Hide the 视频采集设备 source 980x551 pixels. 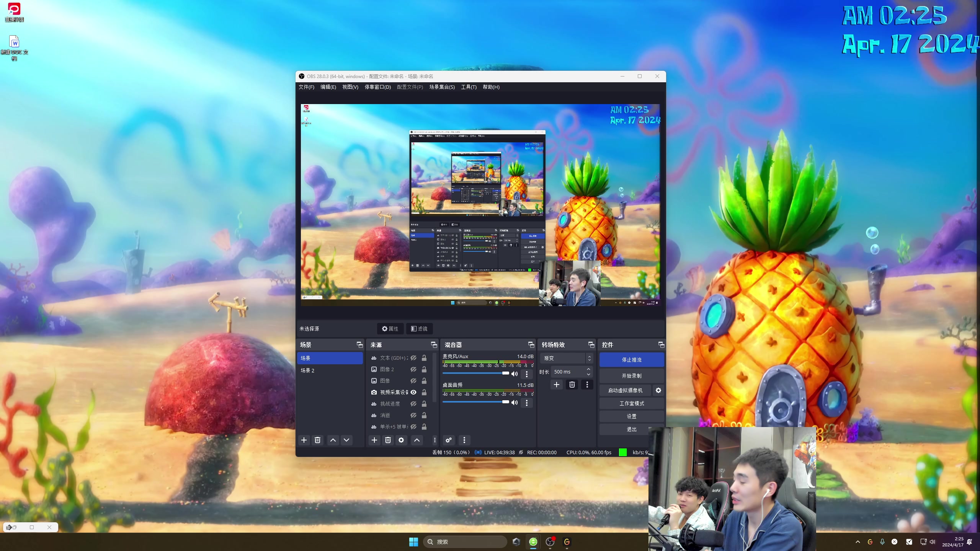click(413, 392)
